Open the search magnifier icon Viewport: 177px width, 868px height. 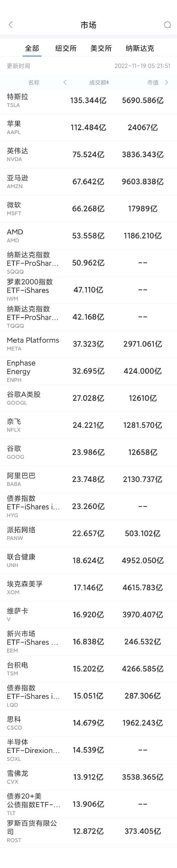167,25
